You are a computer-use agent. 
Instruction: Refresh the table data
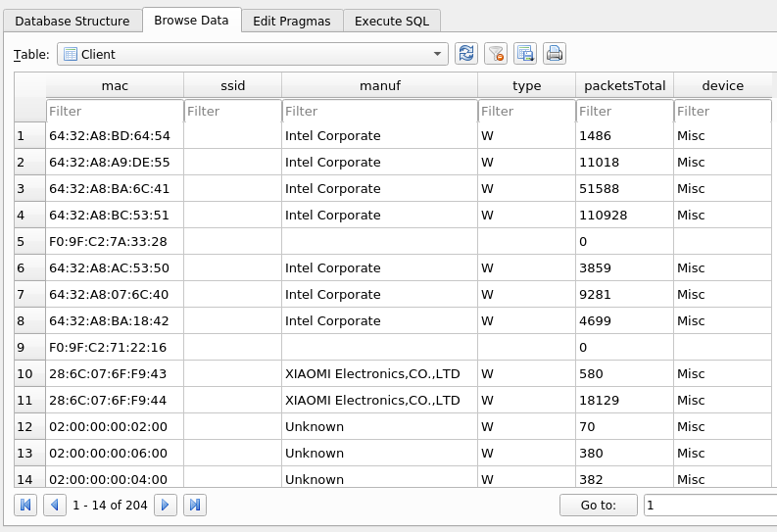coord(466,54)
